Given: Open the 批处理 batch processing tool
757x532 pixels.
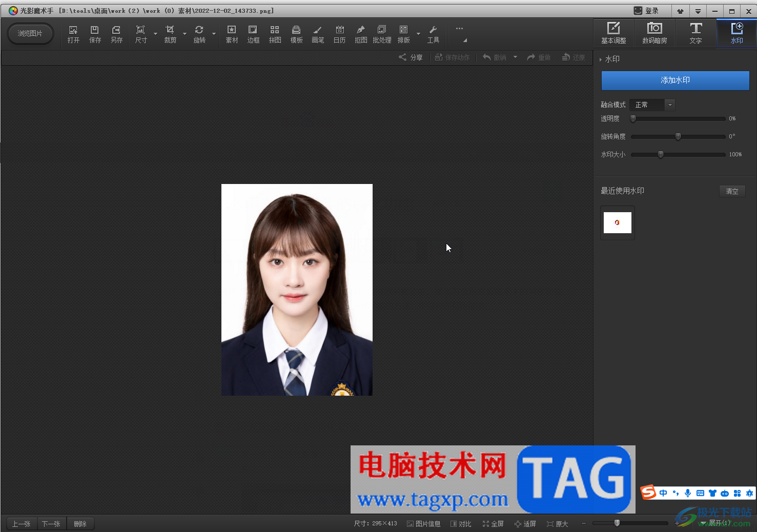Looking at the screenshot, I should (382, 34).
